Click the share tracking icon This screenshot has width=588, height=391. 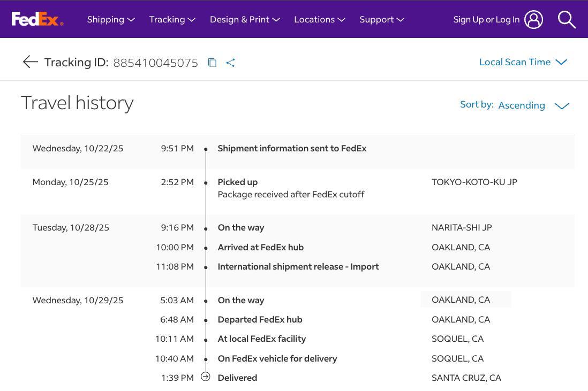pyautogui.click(x=231, y=63)
